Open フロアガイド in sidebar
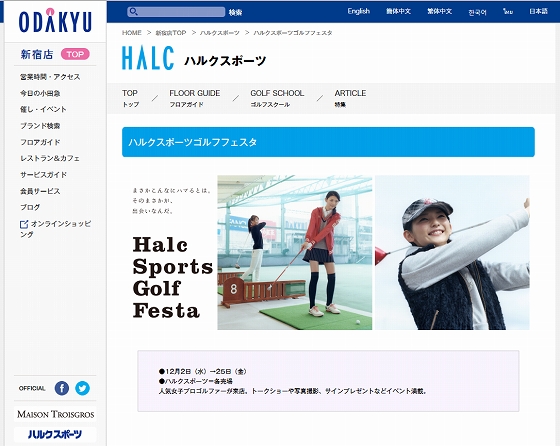The height and width of the screenshot is (446, 560). (40, 142)
